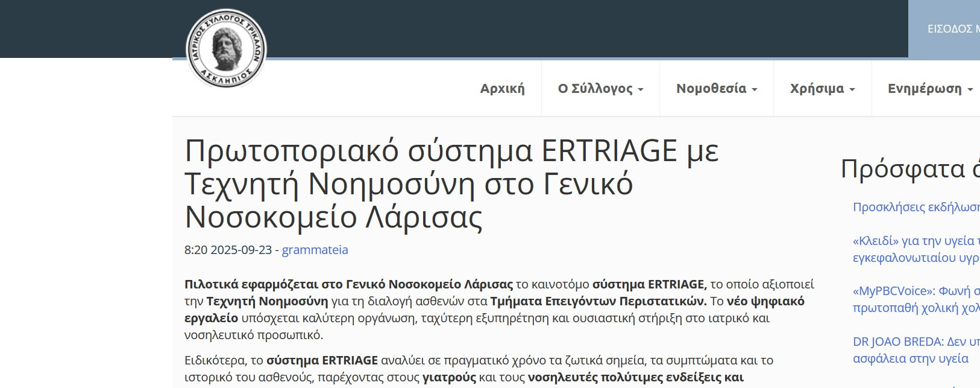Open the grammateia author link
The image size is (980, 388).
[x=315, y=250]
